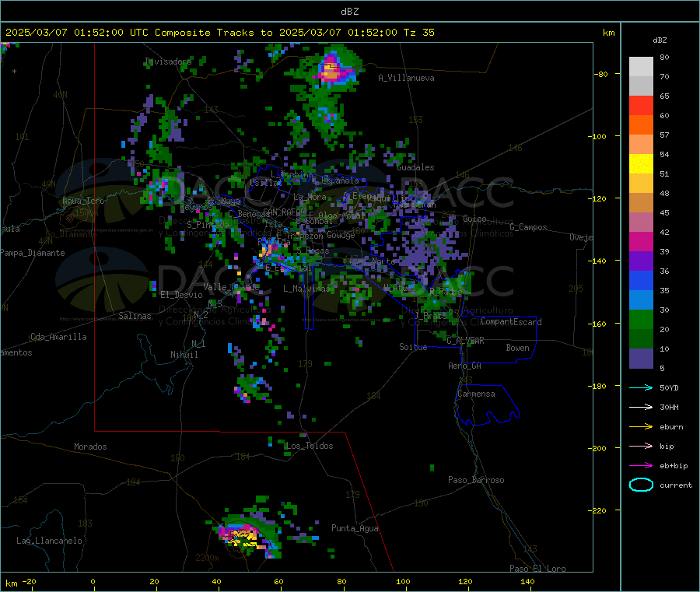Click the Divisadero map label
The width and height of the screenshot is (700, 592).
168,61
